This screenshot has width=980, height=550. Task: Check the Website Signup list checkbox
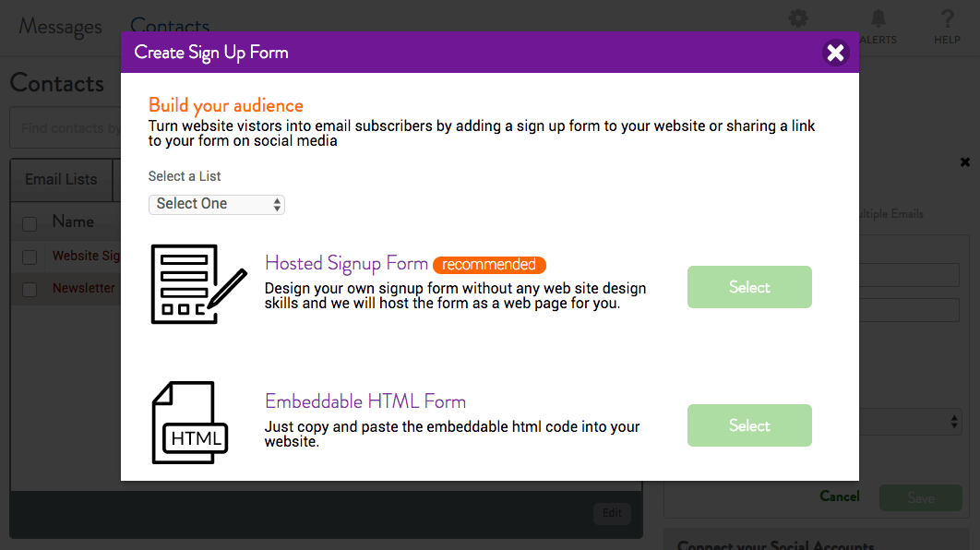pos(30,257)
